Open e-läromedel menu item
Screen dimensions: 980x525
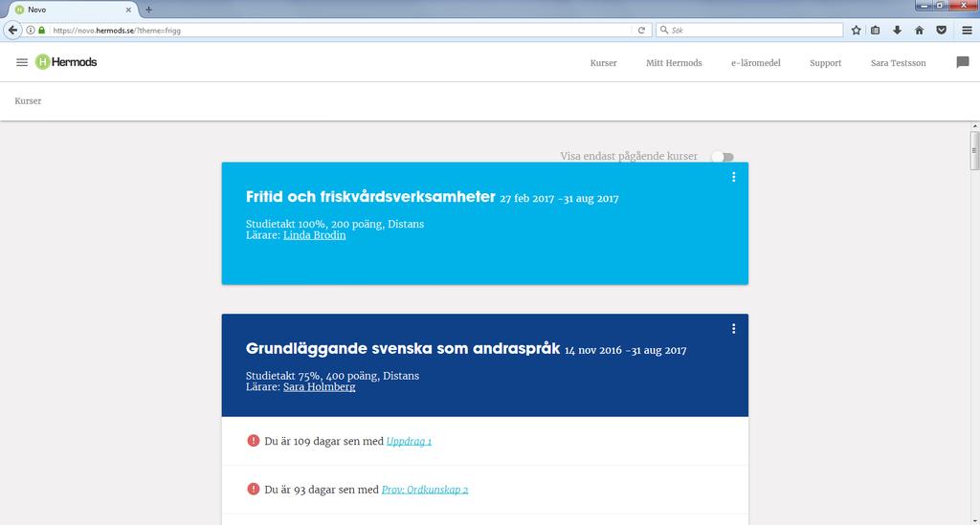pyautogui.click(x=756, y=63)
